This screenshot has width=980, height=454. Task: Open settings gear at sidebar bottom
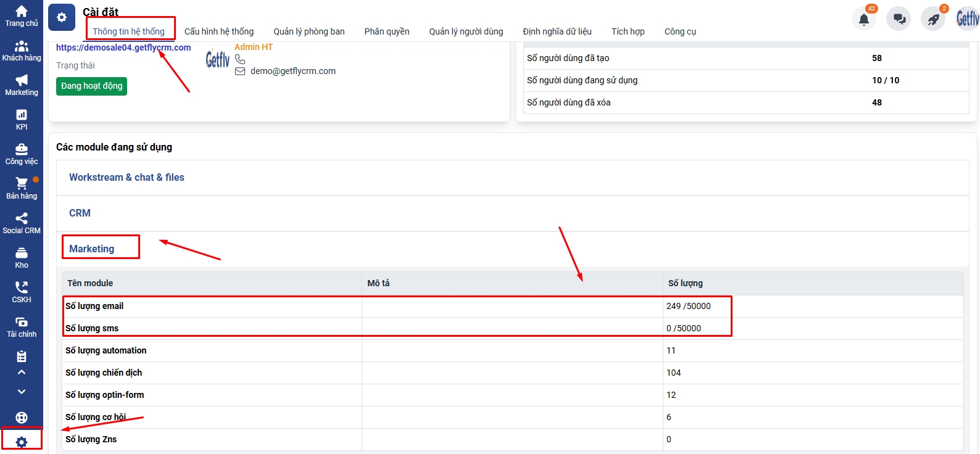click(x=22, y=442)
